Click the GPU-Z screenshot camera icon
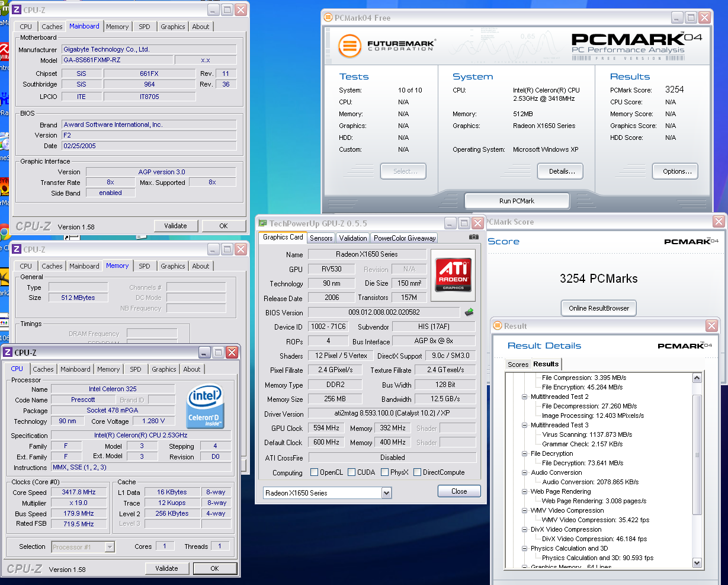The image size is (728, 585). pyautogui.click(x=473, y=237)
